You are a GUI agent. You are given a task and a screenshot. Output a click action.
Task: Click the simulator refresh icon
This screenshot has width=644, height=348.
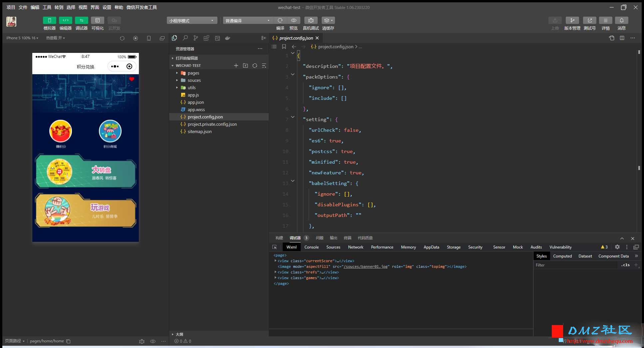pos(122,38)
